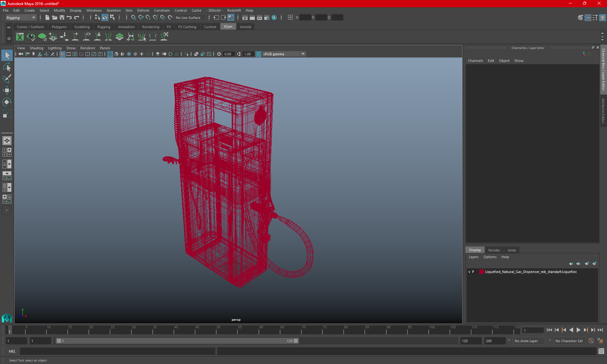Open the Deform menu
The height and width of the screenshot is (364, 607).
click(143, 10)
